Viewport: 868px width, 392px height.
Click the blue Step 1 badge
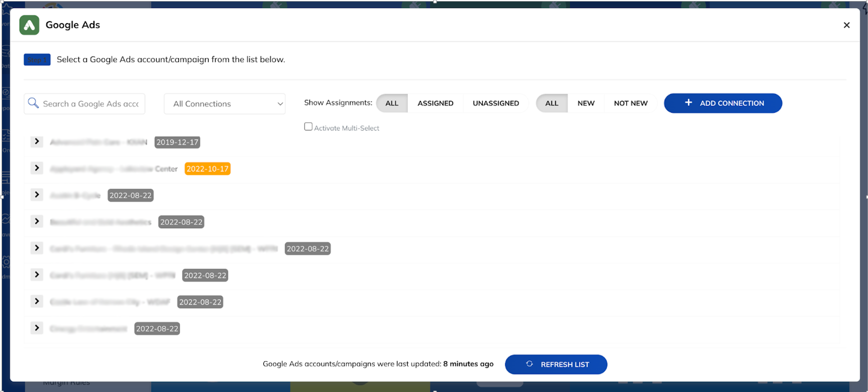coord(37,60)
